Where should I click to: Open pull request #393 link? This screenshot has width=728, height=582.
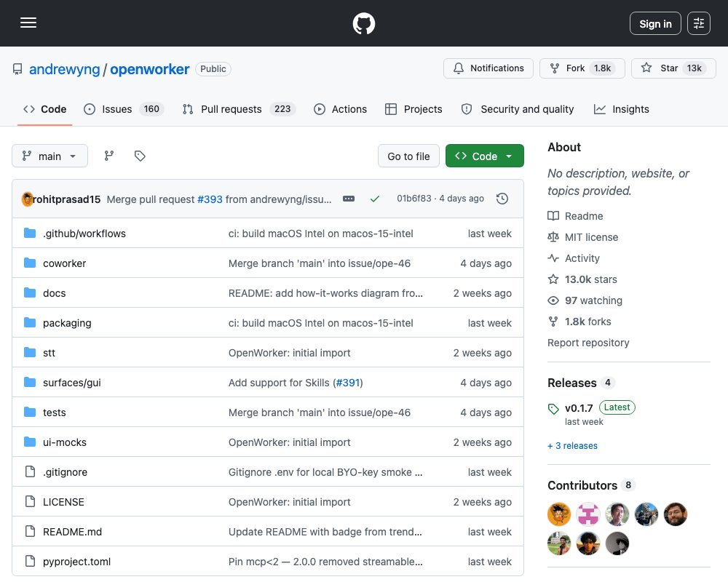(210, 199)
